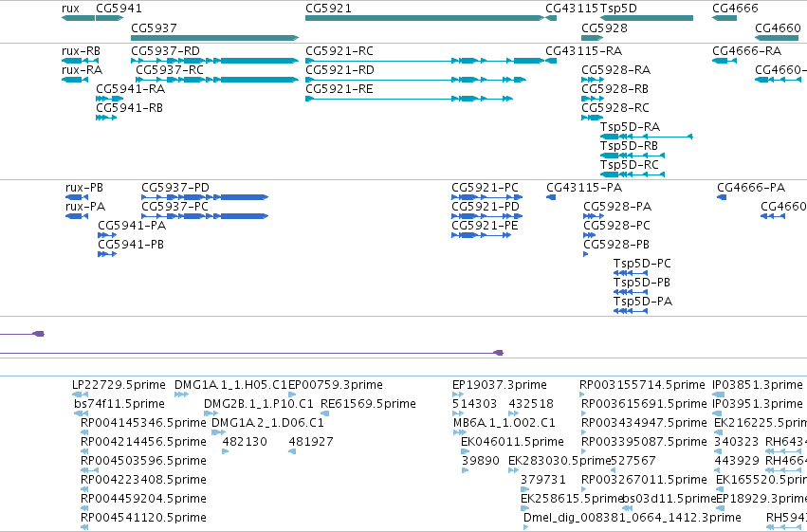Select transcript CG5941-RA
Viewport: 807px width, 532px height.
click(110, 99)
